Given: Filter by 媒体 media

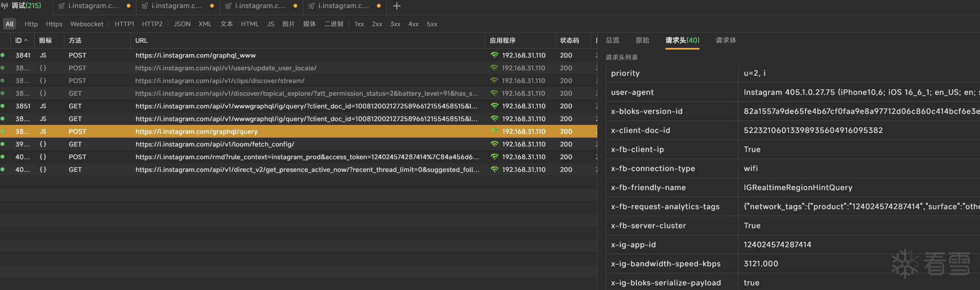Looking at the screenshot, I should point(310,24).
